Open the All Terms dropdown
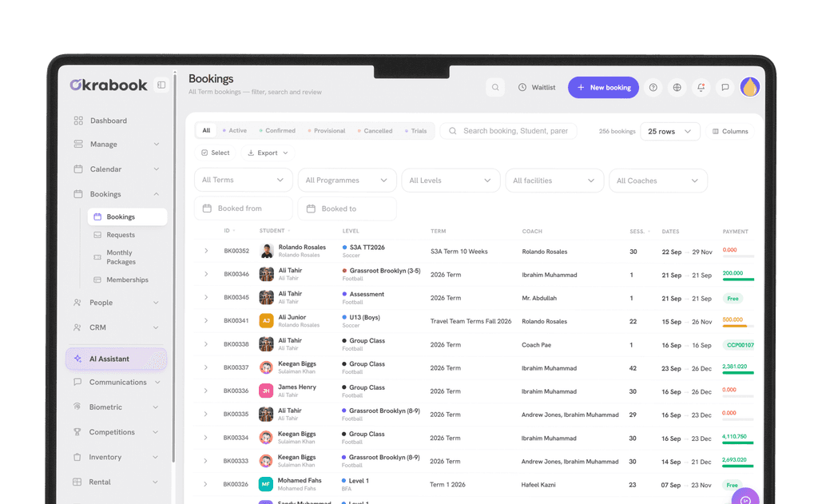 tap(243, 180)
